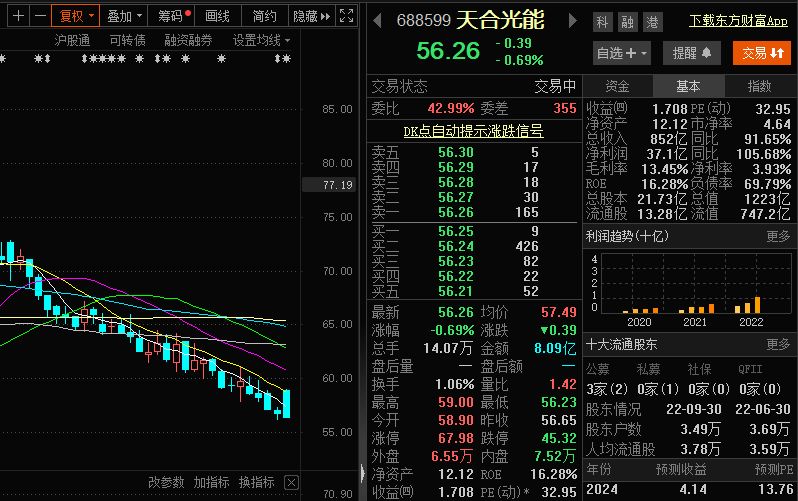798x501 pixels.
Task: Click the panel collapse handle arrow
Action: [x=362, y=474]
